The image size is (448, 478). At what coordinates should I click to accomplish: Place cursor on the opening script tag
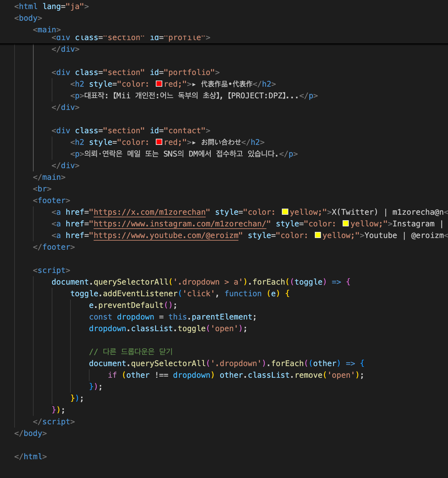(x=51, y=270)
